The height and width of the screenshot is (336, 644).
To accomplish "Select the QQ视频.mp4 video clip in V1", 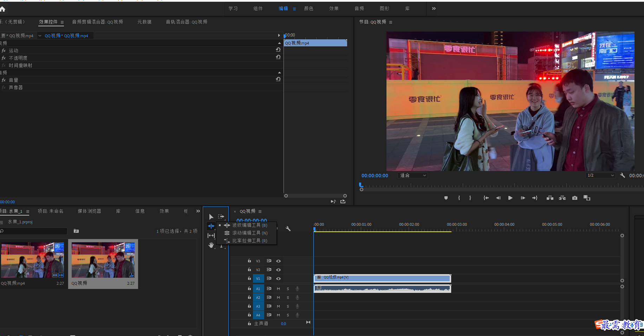I will [x=382, y=278].
